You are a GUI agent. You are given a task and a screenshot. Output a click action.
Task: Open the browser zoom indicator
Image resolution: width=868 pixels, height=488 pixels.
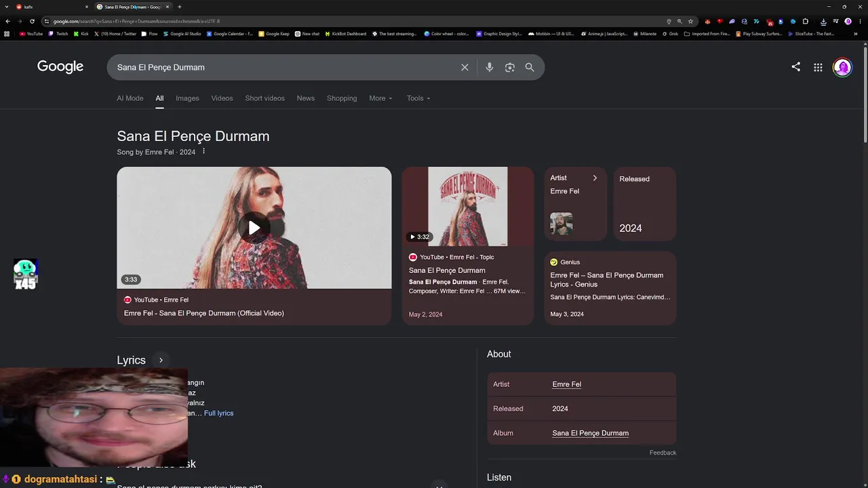coord(679,21)
